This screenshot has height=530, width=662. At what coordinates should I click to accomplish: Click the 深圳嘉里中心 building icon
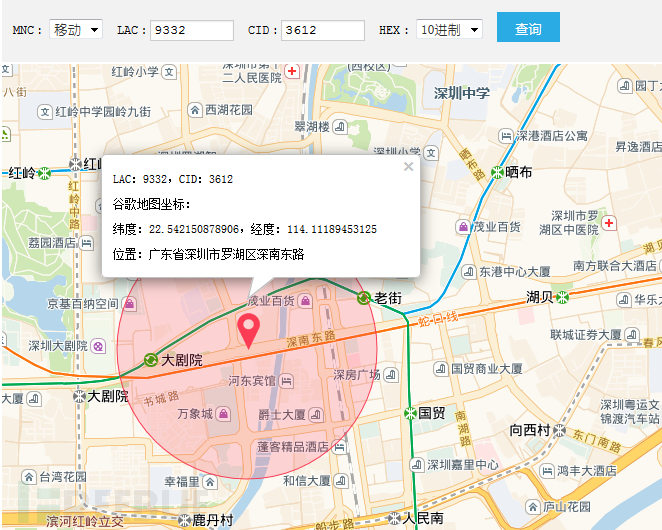[x=417, y=465]
